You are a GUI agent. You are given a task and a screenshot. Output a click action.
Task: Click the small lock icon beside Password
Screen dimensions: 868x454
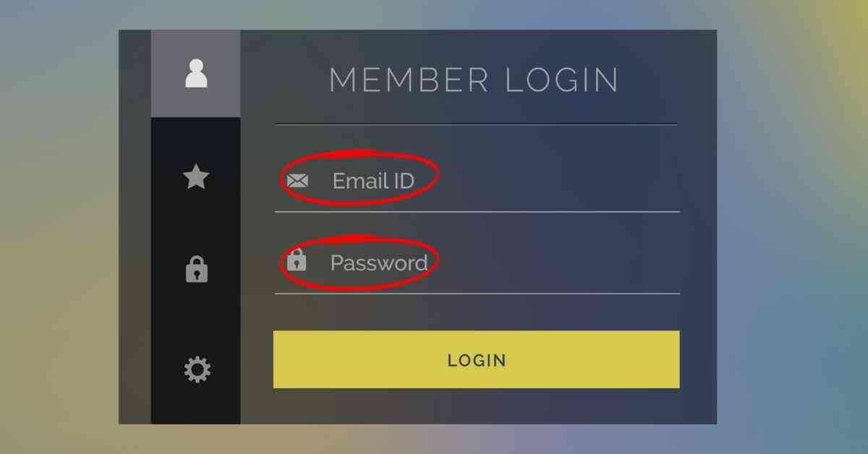(x=297, y=259)
